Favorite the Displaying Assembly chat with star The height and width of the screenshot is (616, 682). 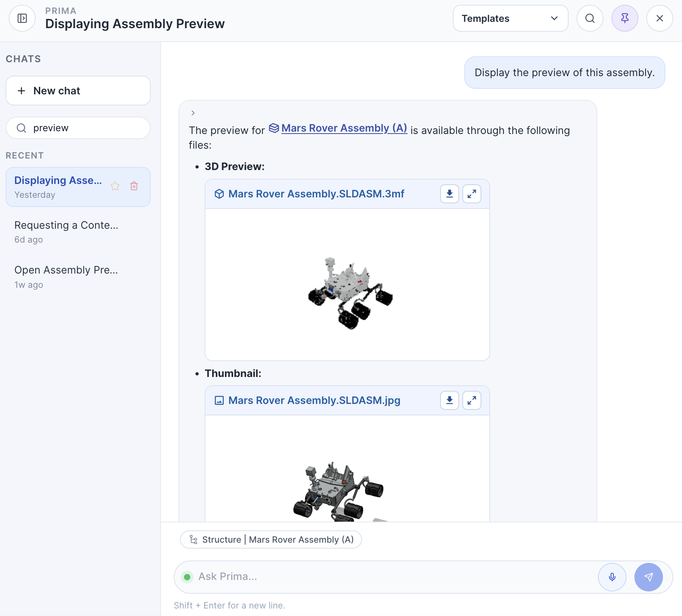click(x=115, y=186)
